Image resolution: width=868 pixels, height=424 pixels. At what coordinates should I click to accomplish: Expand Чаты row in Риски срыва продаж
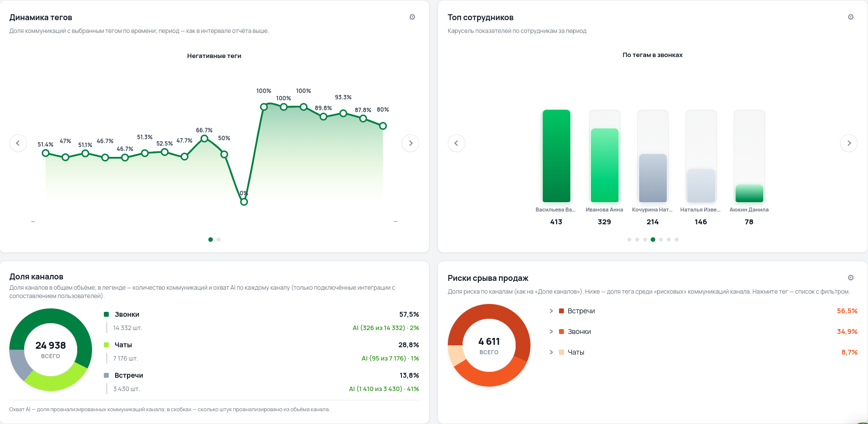(551, 352)
